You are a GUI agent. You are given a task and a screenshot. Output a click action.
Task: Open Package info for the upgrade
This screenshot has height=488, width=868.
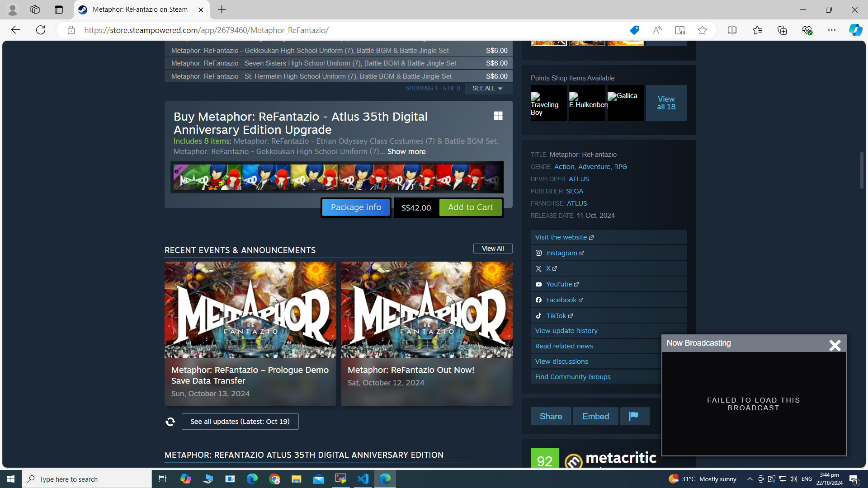point(356,207)
